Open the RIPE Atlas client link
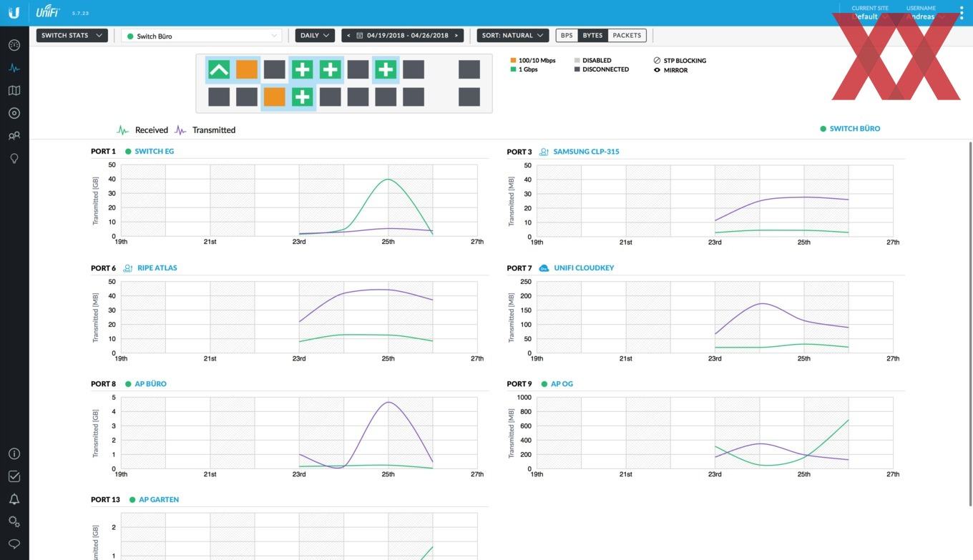 [157, 268]
